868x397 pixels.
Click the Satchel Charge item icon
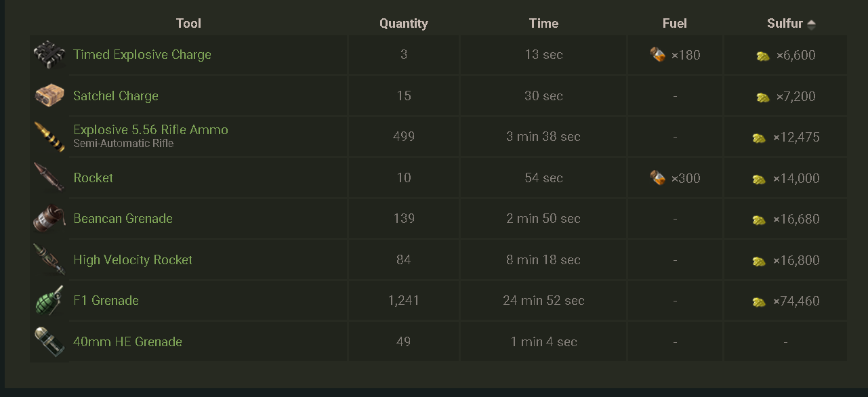pyautogui.click(x=49, y=96)
